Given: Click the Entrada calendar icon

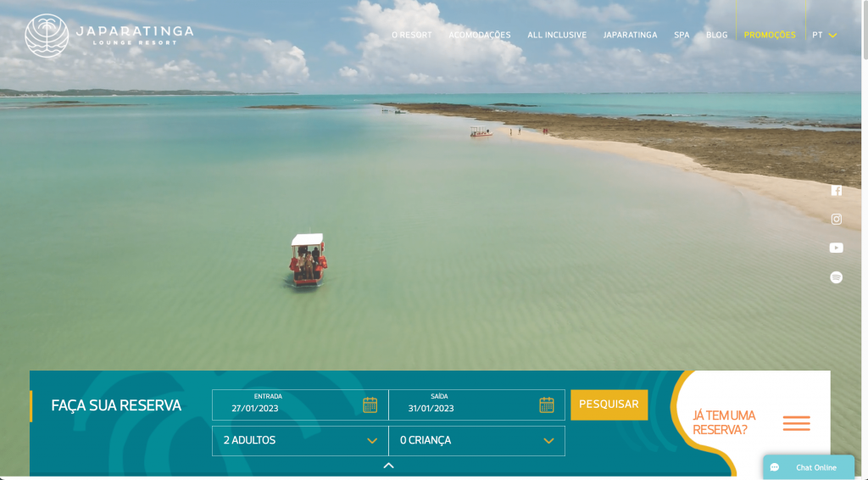Looking at the screenshot, I should [370, 405].
